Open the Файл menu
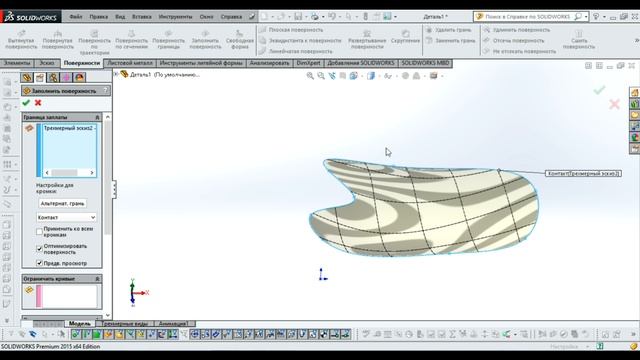The image size is (640, 360). (x=76, y=17)
